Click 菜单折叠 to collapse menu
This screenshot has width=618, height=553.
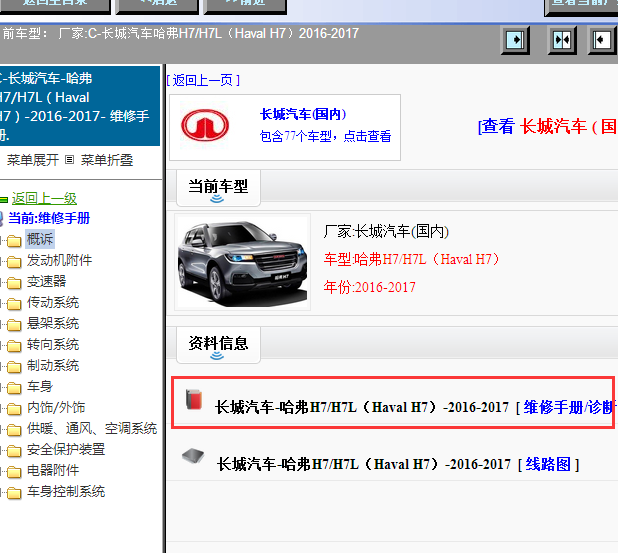(107, 160)
